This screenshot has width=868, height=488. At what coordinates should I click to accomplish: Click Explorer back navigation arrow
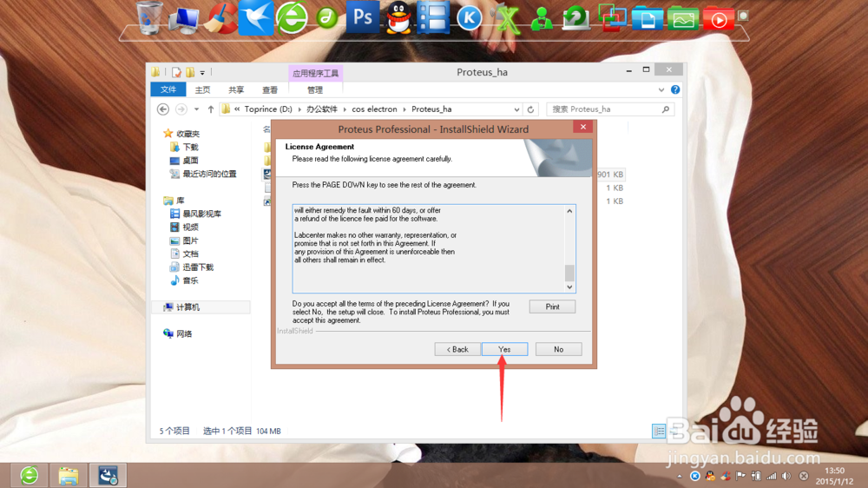coord(163,109)
